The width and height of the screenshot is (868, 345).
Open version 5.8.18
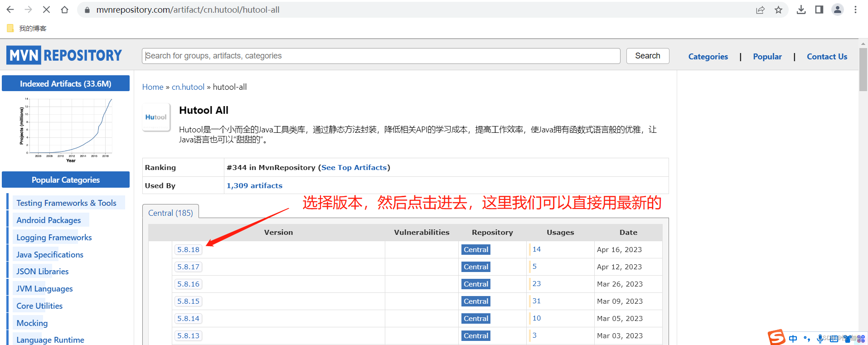pos(188,249)
